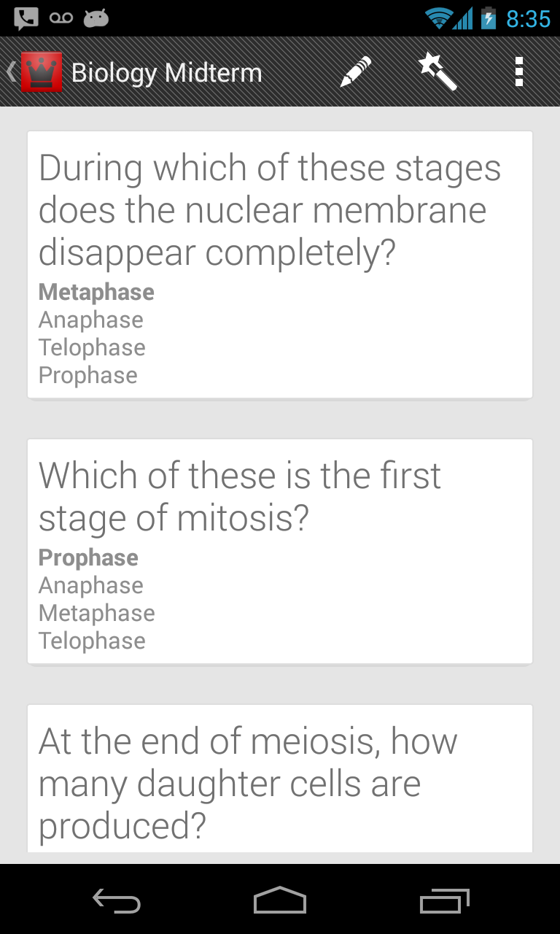Viewport: 560px width, 934px height.
Task: Tap the Android home button
Action: (x=280, y=900)
